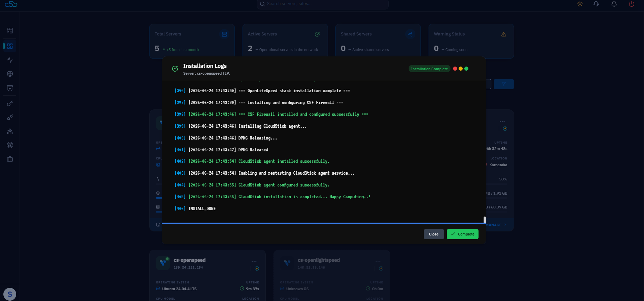This screenshot has height=301, width=644.
Task: Click the Karnataka location text
Action: point(498,165)
